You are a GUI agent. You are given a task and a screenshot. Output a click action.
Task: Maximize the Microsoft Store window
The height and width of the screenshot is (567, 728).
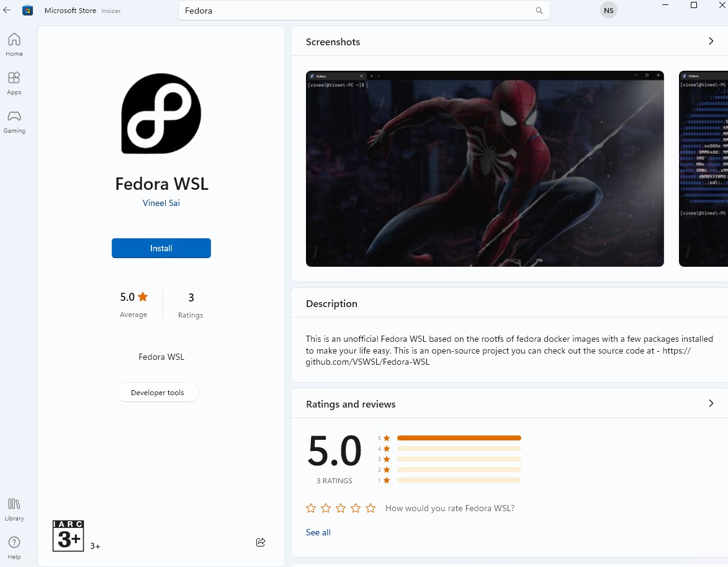click(694, 5)
